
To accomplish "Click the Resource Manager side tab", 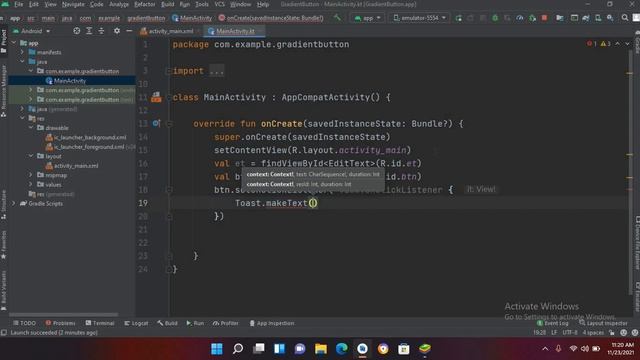I will pyautogui.click(x=4, y=91).
